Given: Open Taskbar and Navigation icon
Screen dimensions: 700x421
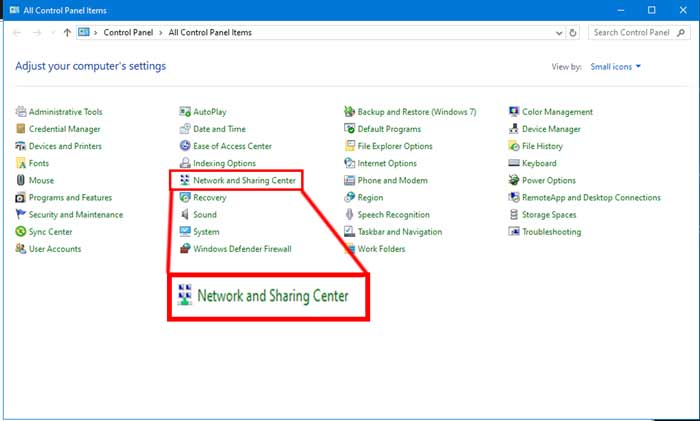Looking at the screenshot, I should point(349,231).
